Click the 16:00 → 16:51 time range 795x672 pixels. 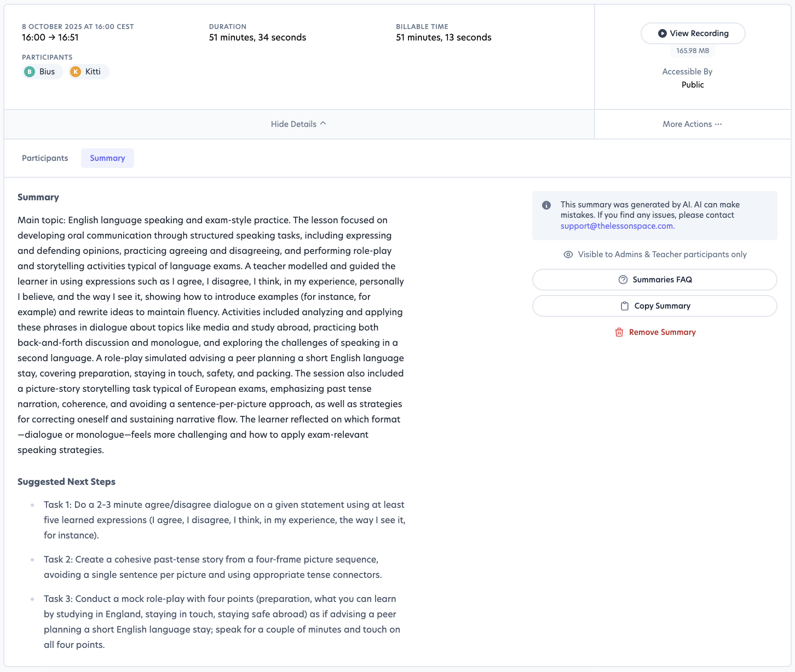pos(50,38)
